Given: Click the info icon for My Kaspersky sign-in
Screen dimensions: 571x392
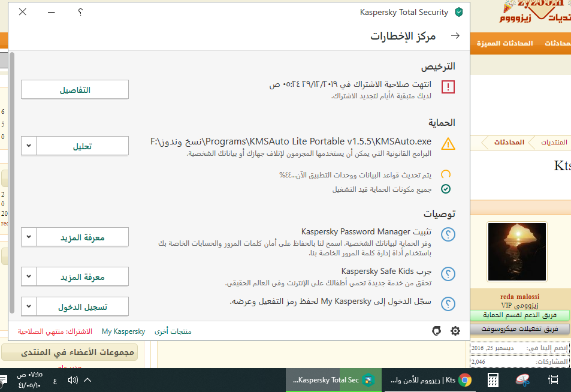Looking at the screenshot, I should click(x=448, y=304).
